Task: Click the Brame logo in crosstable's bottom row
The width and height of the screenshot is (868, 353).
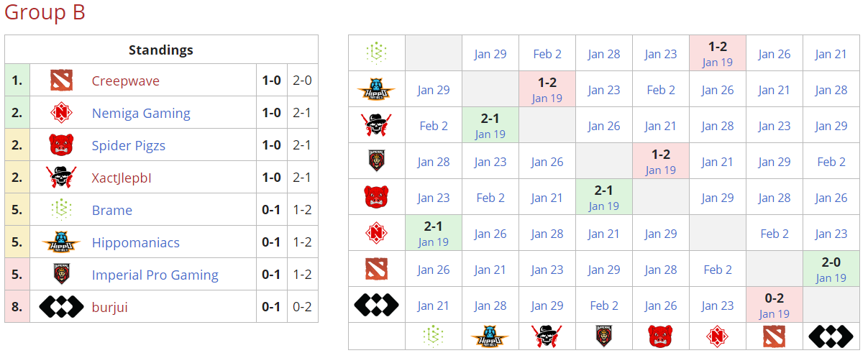Action: point(434,336)
